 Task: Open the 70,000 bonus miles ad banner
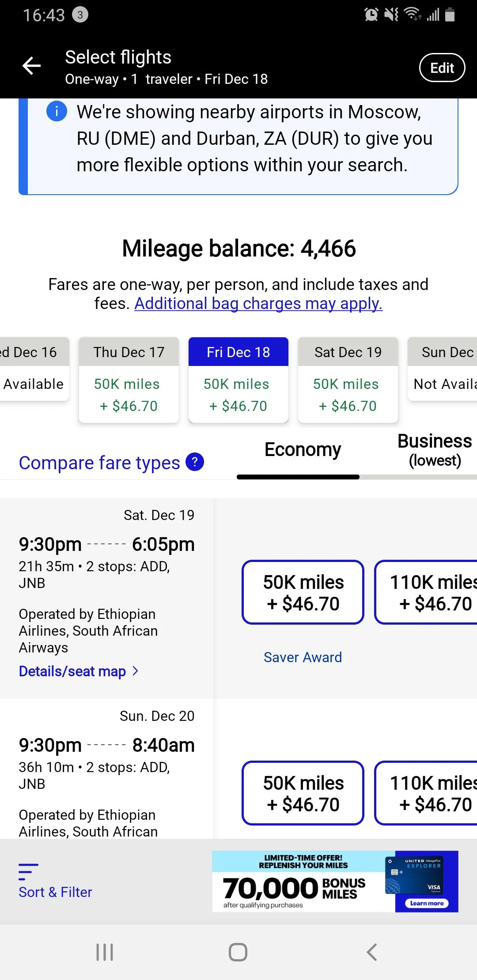tap(335, 881)
